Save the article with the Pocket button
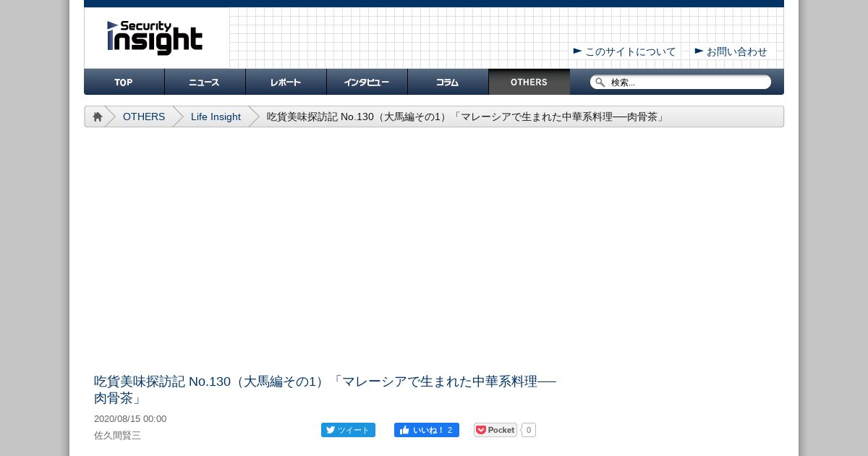 pos(495,430)
